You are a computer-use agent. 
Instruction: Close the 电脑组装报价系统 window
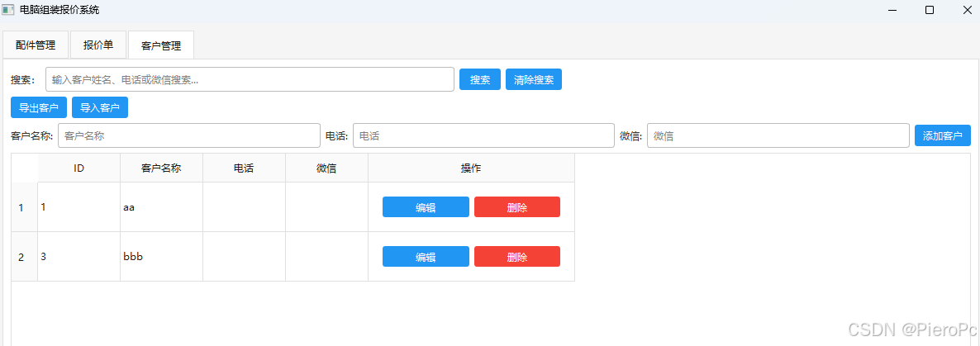[x=966, y=10]
